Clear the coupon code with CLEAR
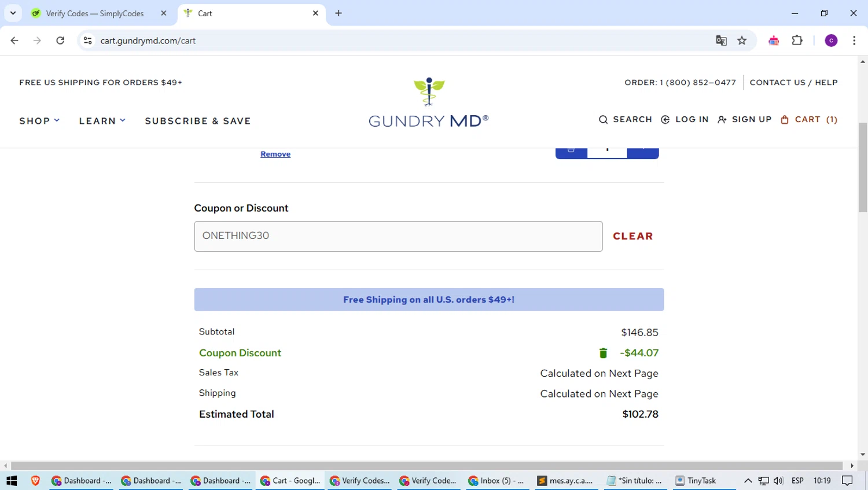The image size is (868, 490). [633, 236]
